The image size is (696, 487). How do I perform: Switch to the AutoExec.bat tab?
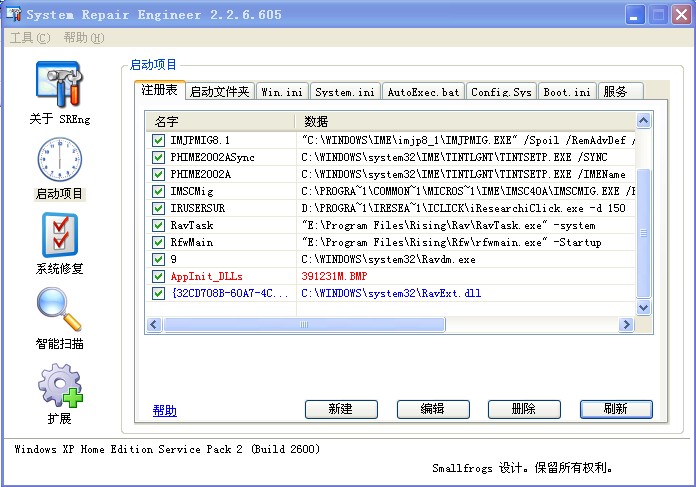click(423, 92)
